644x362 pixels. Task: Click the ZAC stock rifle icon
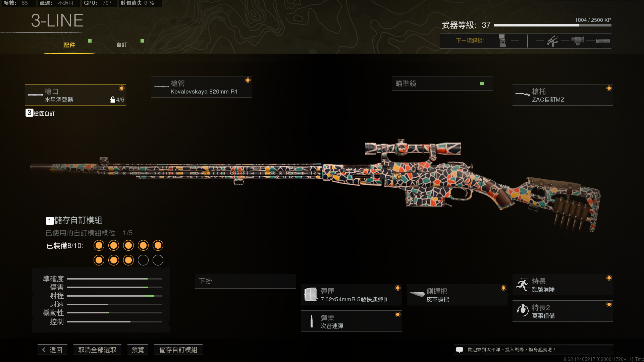[x=523, y=95]
